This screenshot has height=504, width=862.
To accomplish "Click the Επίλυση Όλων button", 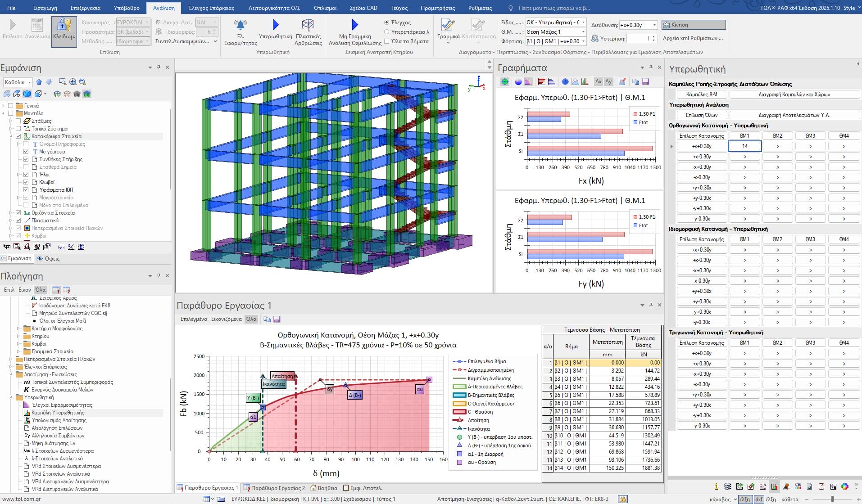I will pos(701,115).
